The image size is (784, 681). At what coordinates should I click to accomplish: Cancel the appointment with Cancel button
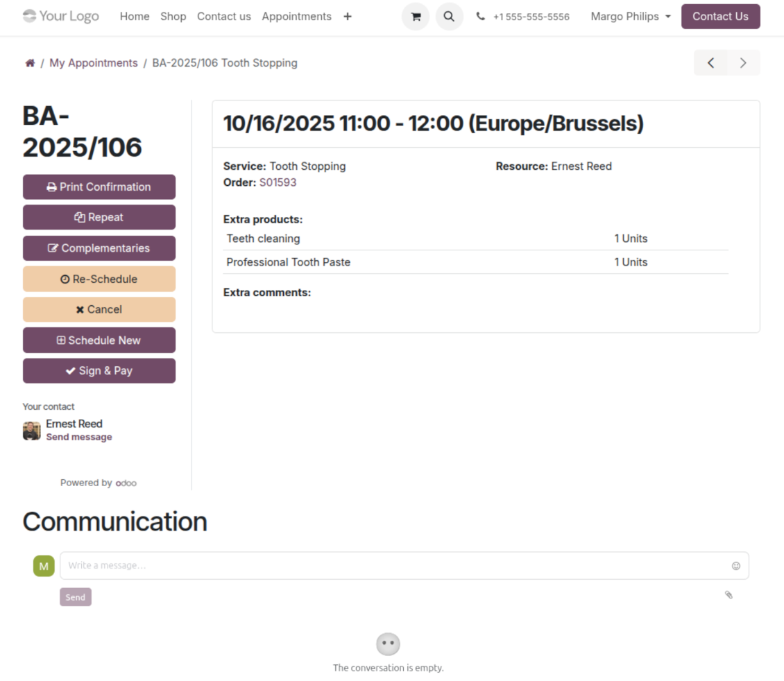tap(99, 310)
